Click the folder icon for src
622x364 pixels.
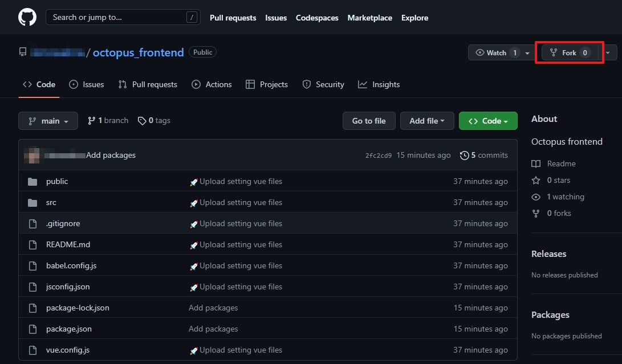(x=32, y=203)
